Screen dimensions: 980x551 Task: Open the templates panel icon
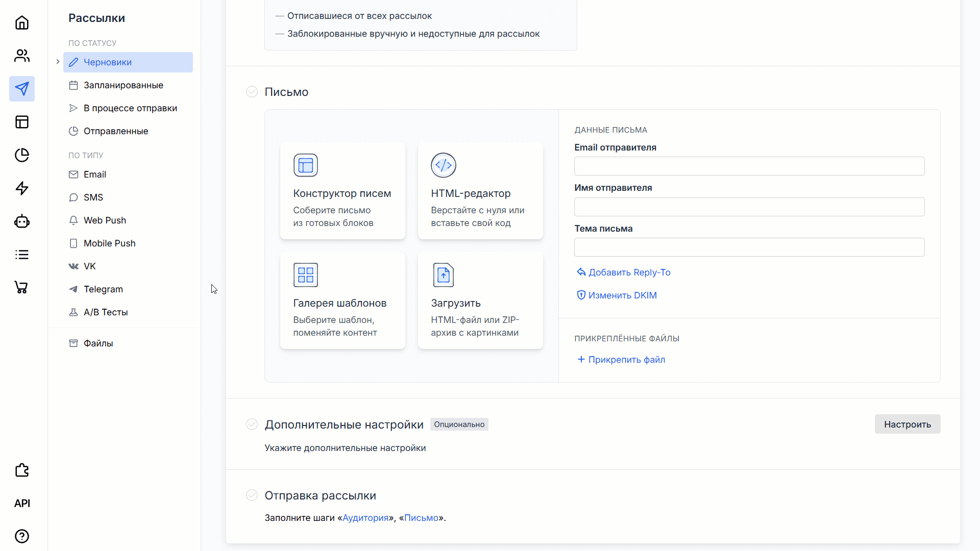coord(21,122)
